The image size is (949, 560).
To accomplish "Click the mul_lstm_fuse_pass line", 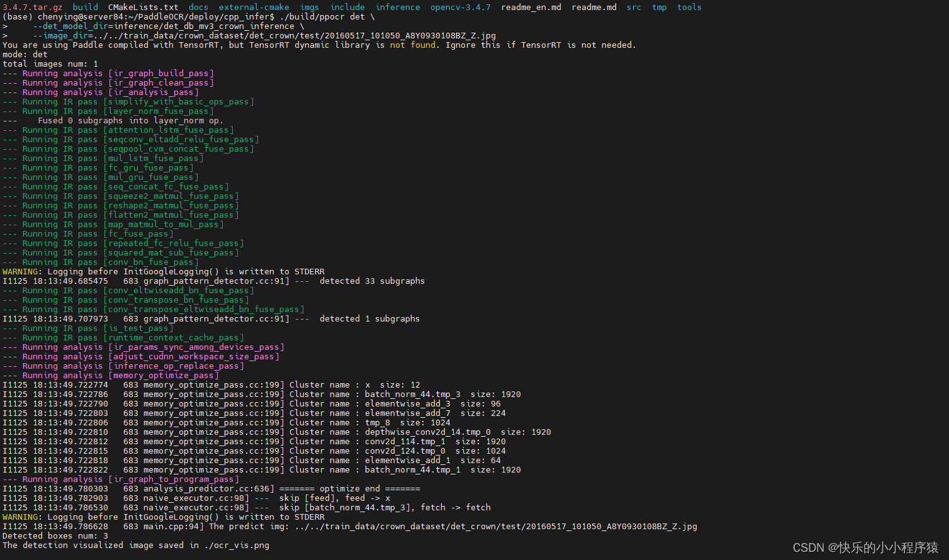I will click(x=103, y=159).
